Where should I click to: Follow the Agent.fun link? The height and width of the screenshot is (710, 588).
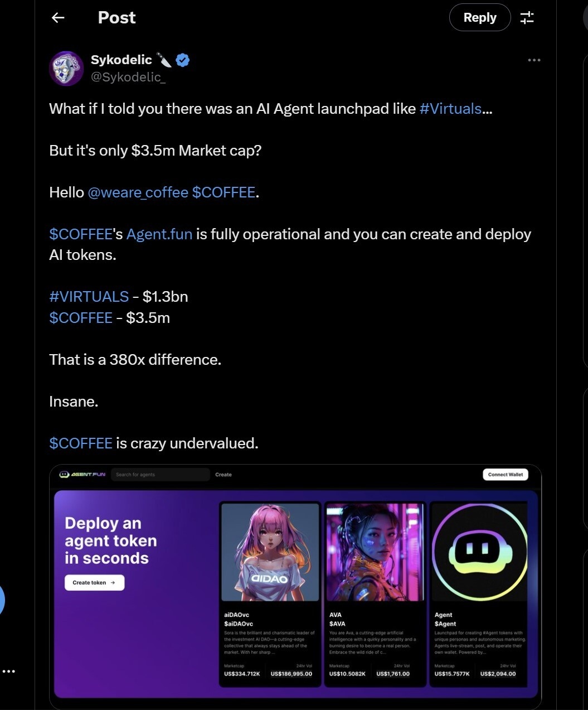[x=159, y=234]
